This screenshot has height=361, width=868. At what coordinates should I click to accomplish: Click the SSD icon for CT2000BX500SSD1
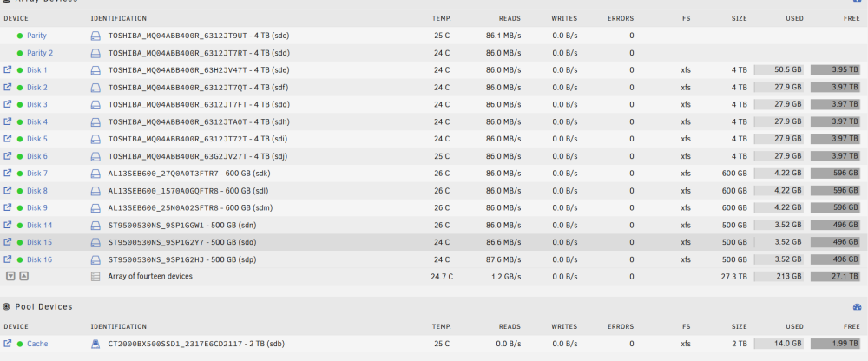tap(95, 344)
